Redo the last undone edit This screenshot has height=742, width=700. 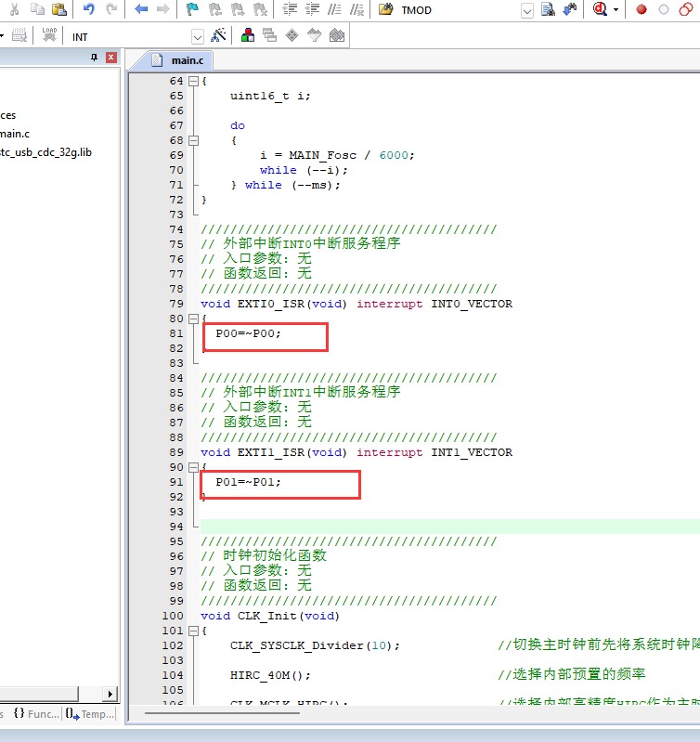[x=111, y=9]
